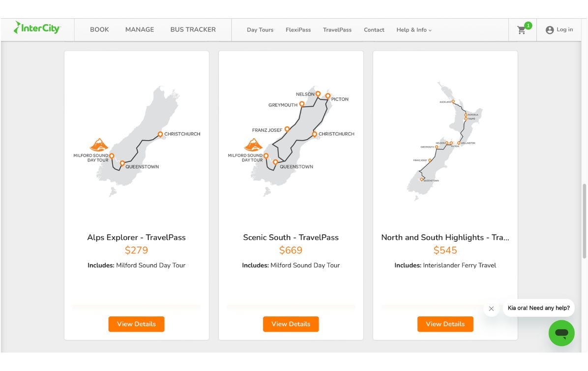The height and width of the screenshot is (371, 588).
Task: View Details for North and South Highlights
Action: click(x=445, y=324)
